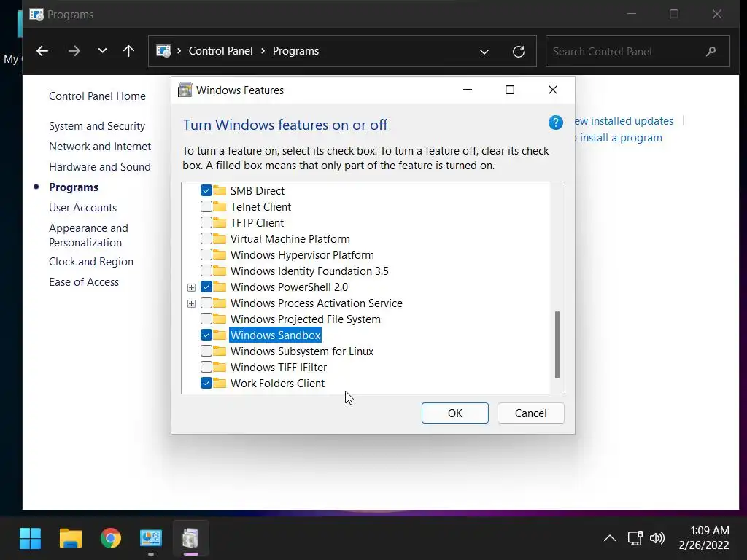Open the Windows Start menu

click(x=30, y=539)
